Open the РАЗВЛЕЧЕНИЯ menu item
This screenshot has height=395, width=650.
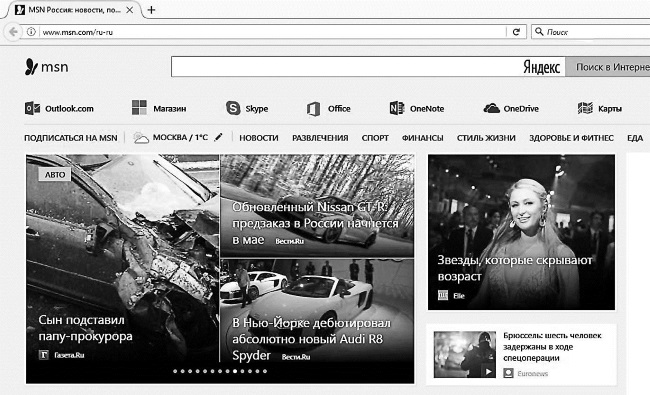coord(320,138)
